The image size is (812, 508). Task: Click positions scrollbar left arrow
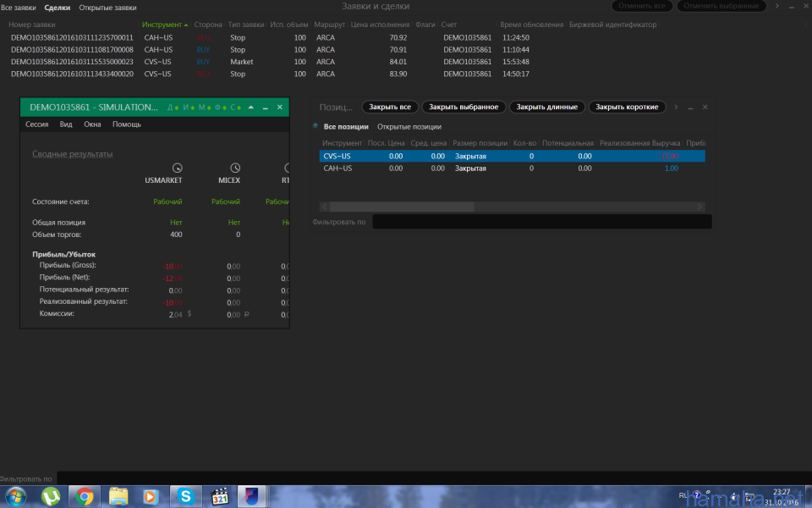coord(325,207)
